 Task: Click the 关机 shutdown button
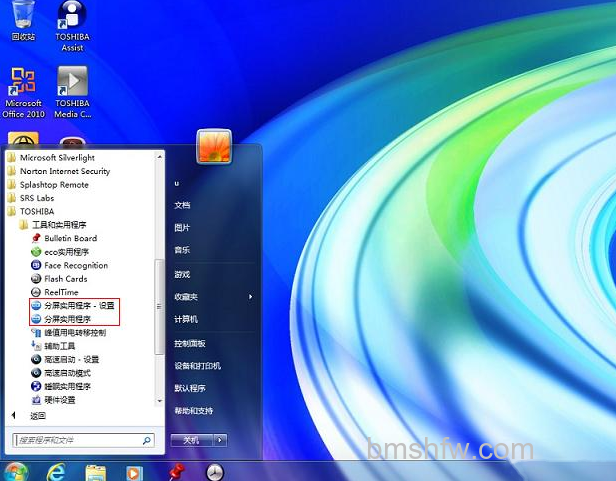[192, 440]
